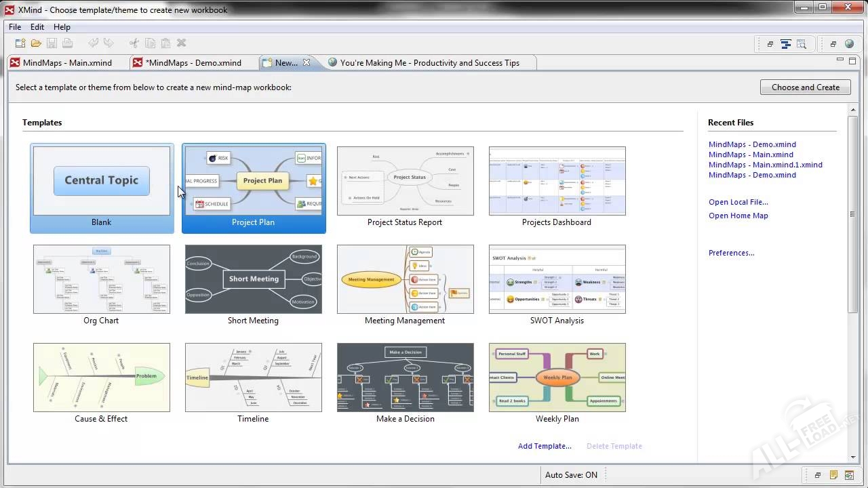Click the yellow notes icon in status bar
Screen dimensions: 868x488
tap(834, 475)
